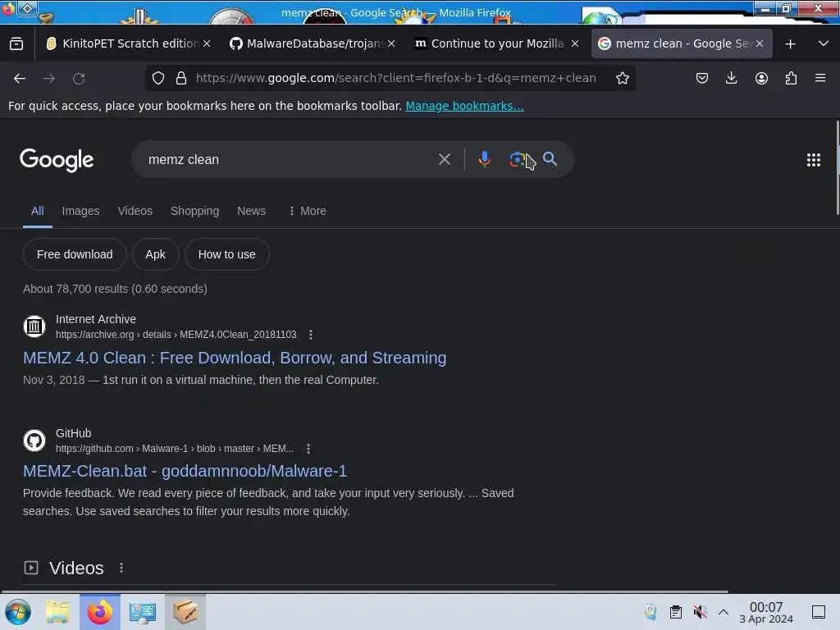
Task: Open options for Internet Archive result
Action: (311, 335)
